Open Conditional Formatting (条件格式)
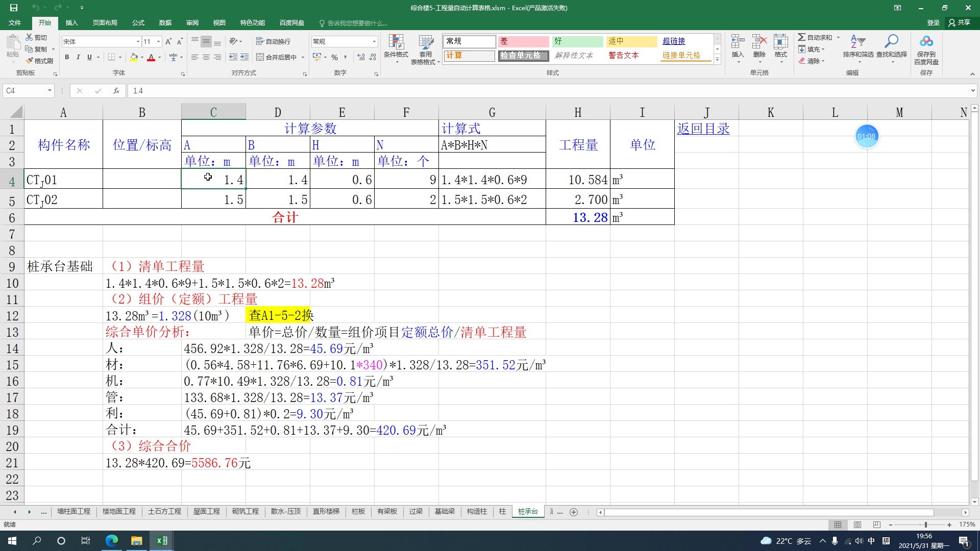 click(x=396, y=48)
